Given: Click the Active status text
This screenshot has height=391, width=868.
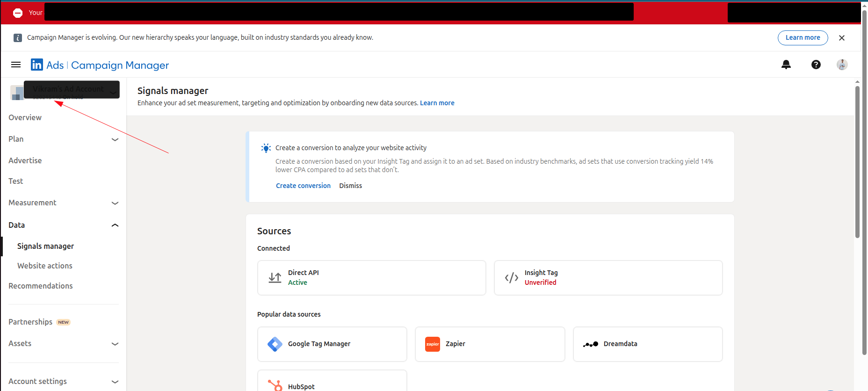Looking at the screenshot, I should click(x=297, y=282).
